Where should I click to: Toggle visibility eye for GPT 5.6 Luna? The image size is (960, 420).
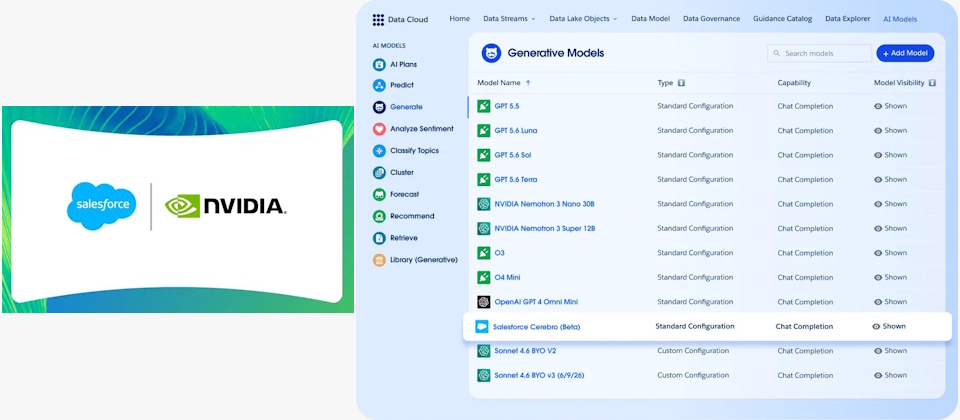pos(878,131)
